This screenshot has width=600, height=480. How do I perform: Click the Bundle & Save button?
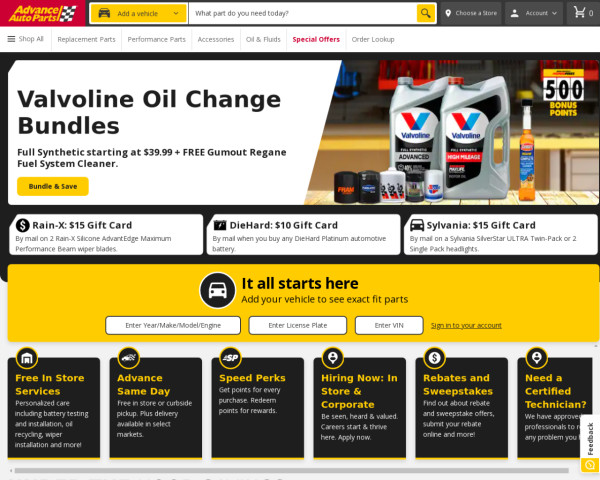53,186
